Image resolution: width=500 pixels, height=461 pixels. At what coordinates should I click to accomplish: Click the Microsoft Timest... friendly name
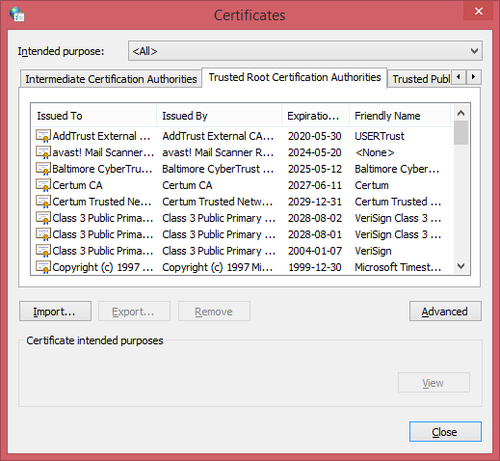(398, 267)
